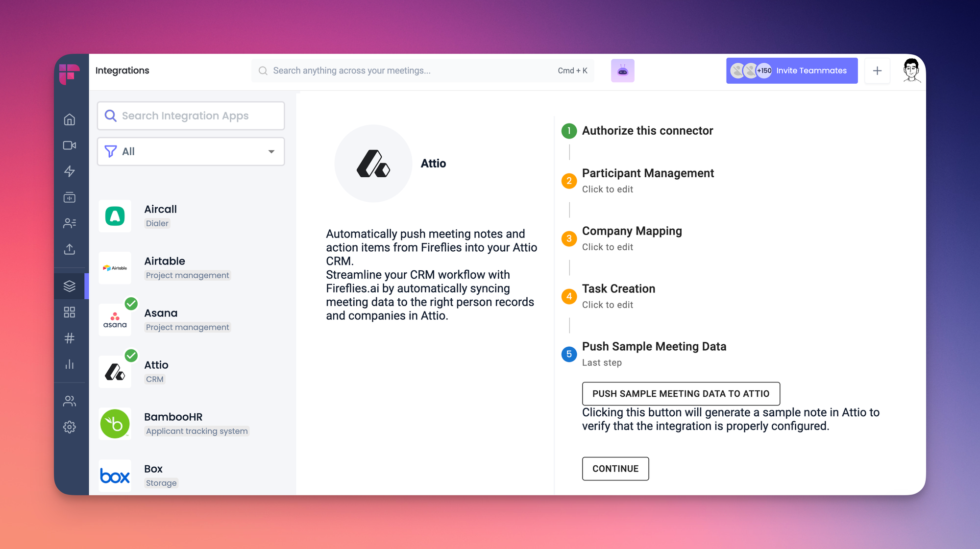Open the Home icon in sidebar
980x549 pixels.
pos(70,119)
